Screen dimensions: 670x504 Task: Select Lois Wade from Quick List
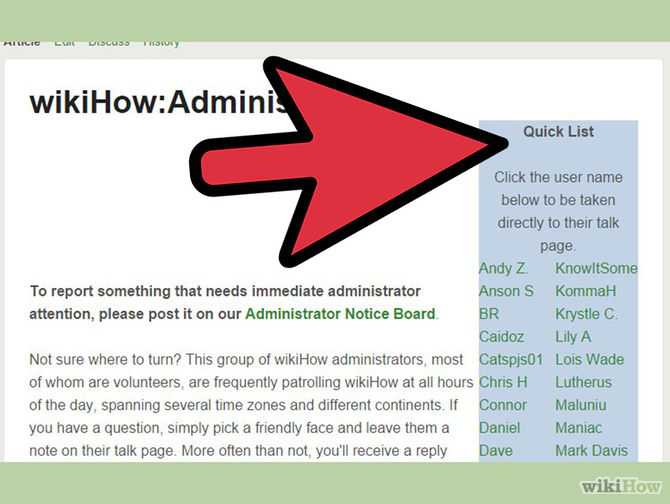tap(589, 360)
